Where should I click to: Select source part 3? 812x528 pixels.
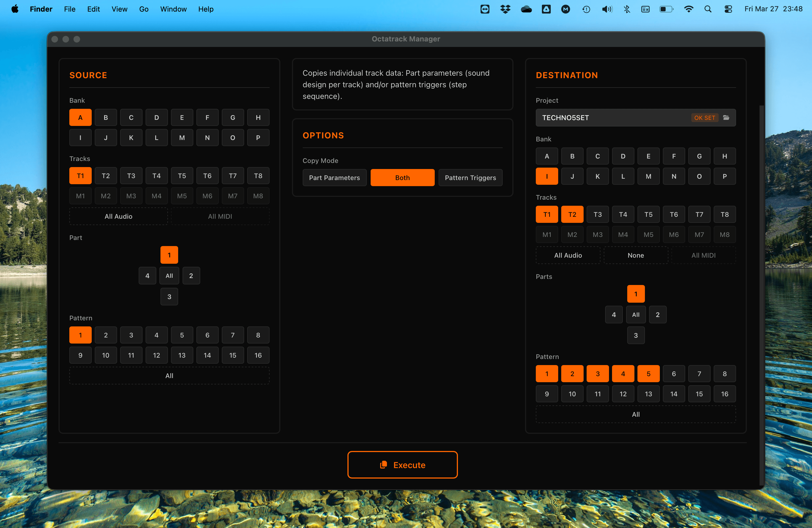[x=169, y=297]
